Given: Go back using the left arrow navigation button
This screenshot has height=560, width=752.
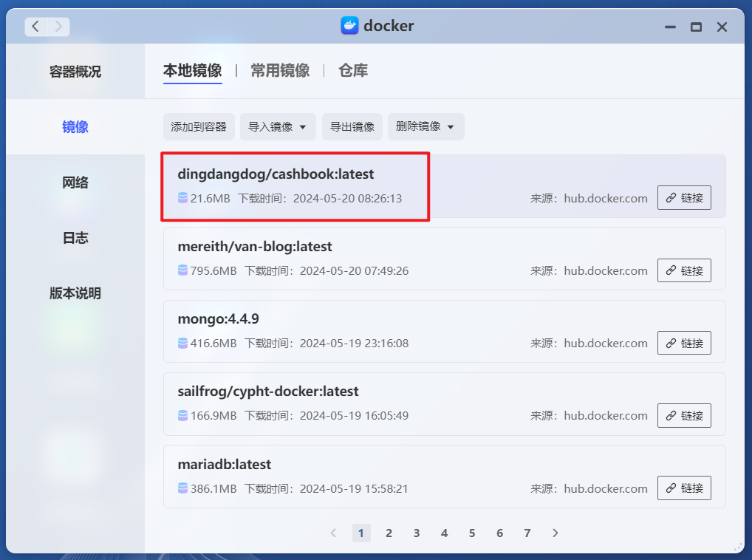Looking at the screenshot, I should point(35,27).
